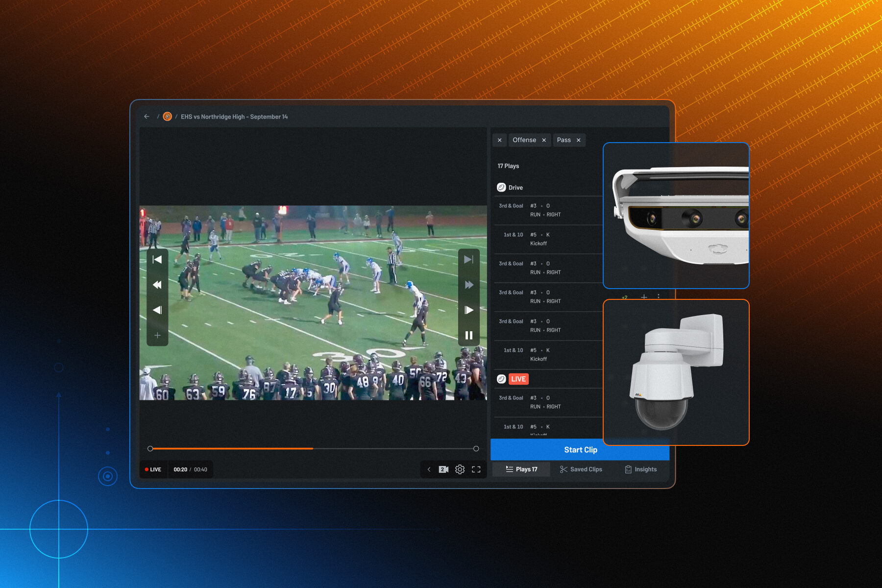The image size is (882, 588).
Task: Fast forward the video
Action: point(469,285)
